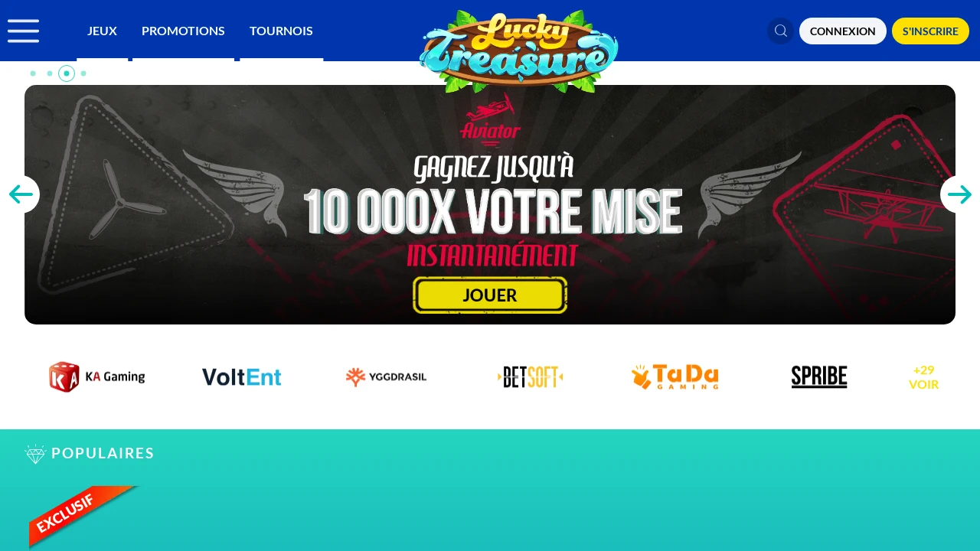Open Spribe provider games
980x551 pixels.
(x=819, y=377)
